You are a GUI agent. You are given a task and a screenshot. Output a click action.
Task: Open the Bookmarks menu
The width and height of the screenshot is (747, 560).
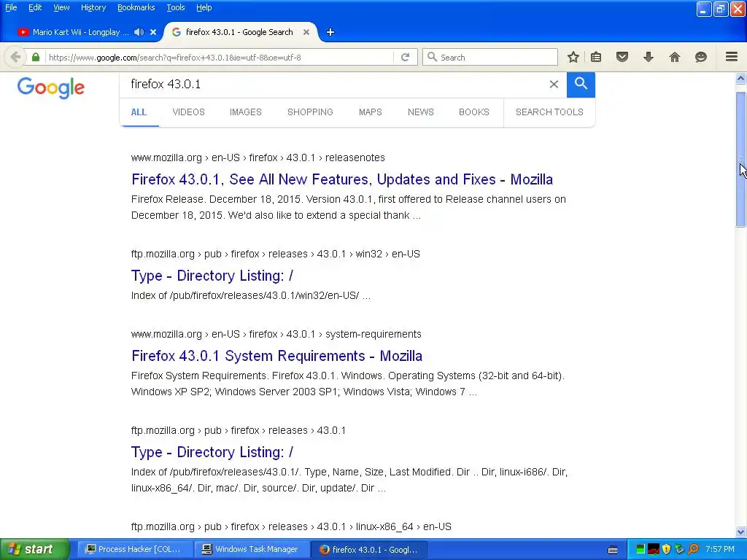(136, 7)
